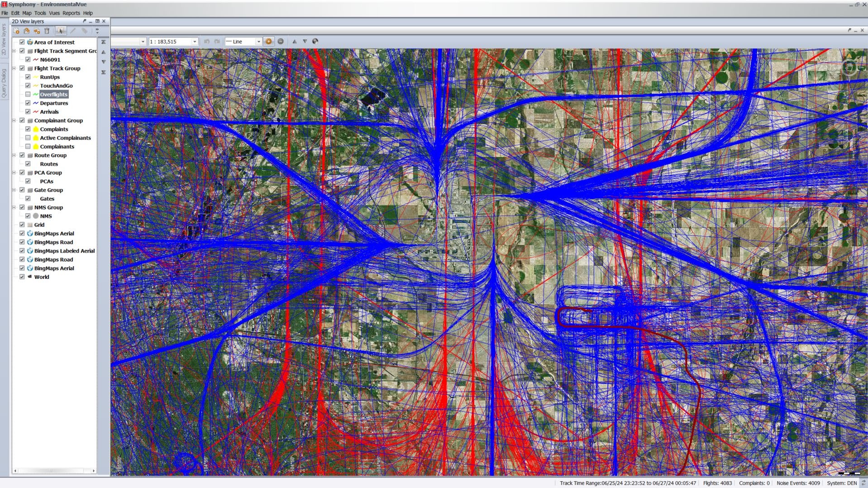Screen dimensions: 868x488
Task: Move layer to bottom with arrow icon
Action: [x=104, y=72]
